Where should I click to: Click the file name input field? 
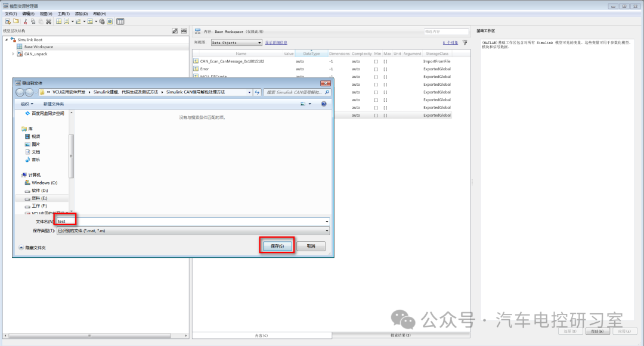coord(191,221)
